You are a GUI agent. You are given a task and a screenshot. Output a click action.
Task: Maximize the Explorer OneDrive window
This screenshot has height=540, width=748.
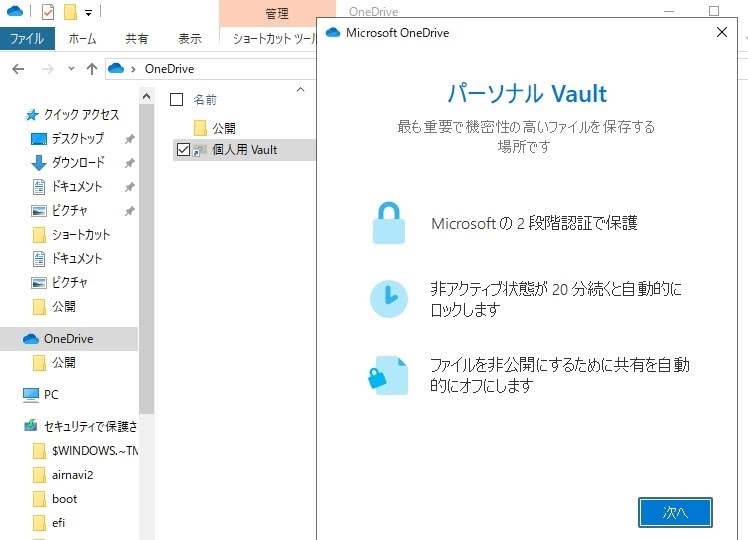[714, 10]
